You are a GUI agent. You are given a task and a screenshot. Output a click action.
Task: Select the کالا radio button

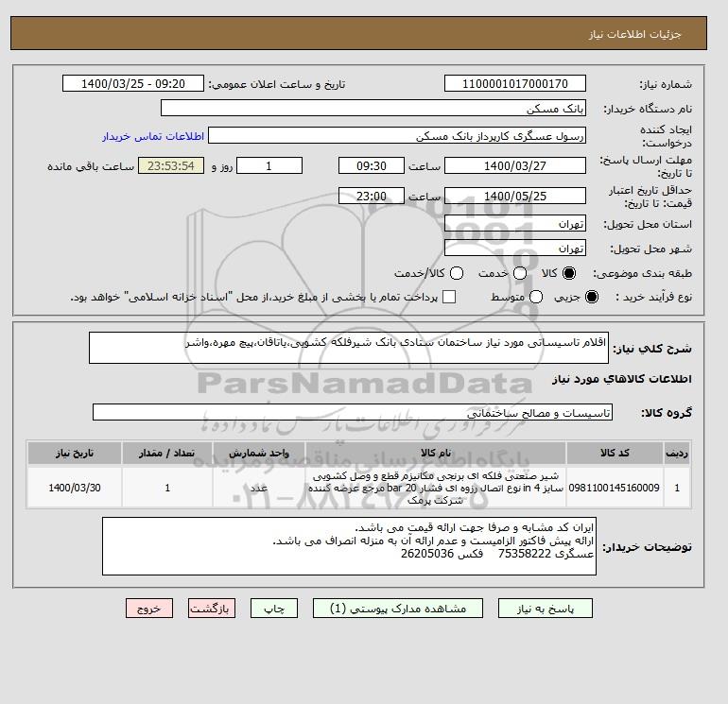569,273
